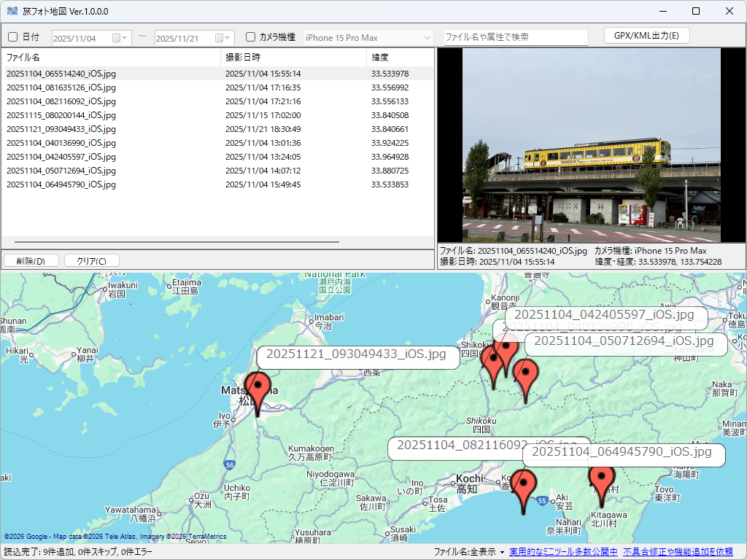Image resolution: width=747 pixels, height=560 pixels.
Task: Focus the ファイル名や属性で検索 search field
Action: tap(515, 37)
